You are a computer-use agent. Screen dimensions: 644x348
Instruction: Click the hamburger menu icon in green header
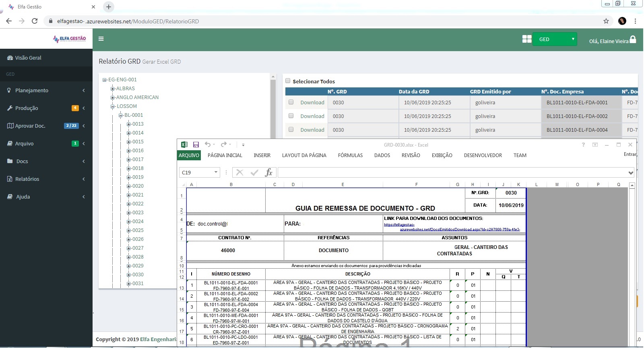tap(101, 39)
